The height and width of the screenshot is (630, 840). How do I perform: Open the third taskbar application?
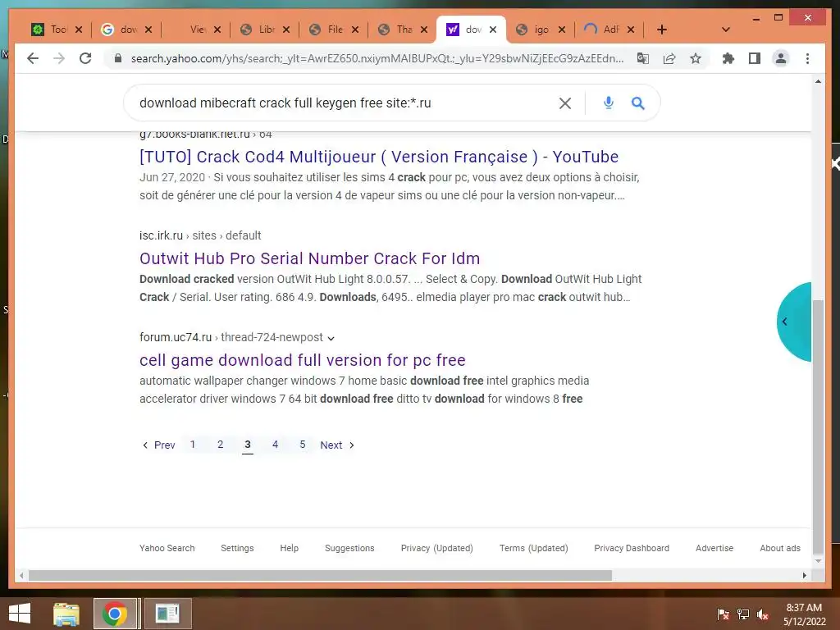pos(167,614)
